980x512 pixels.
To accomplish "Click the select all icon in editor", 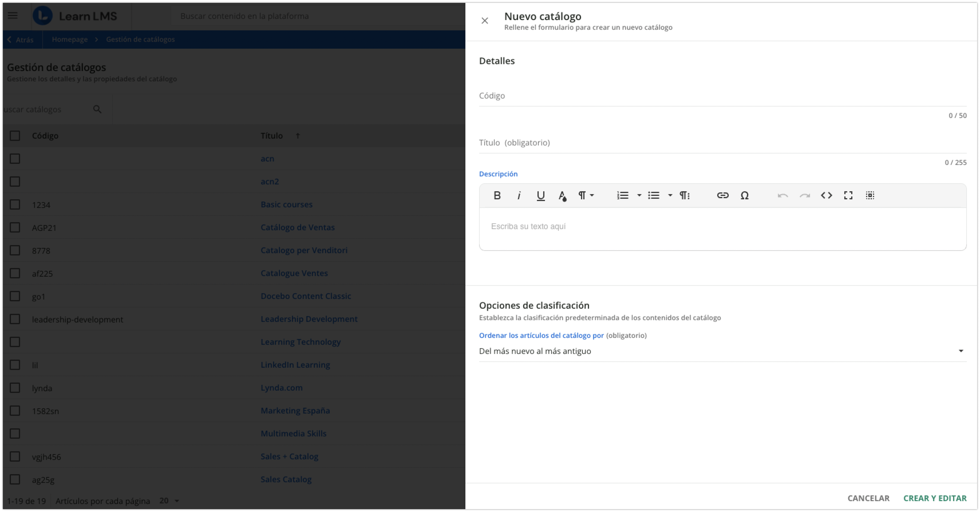I will click(x=870, y=195).
